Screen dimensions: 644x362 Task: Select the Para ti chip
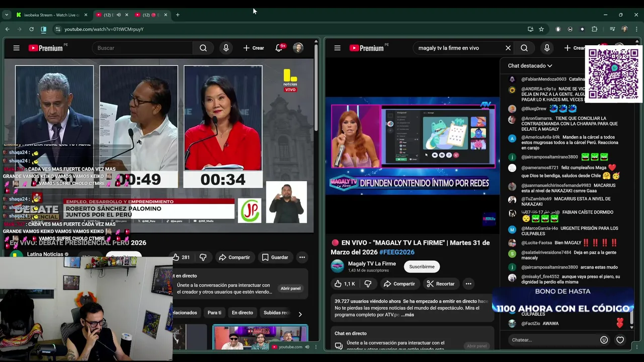(x=214, y=313)
